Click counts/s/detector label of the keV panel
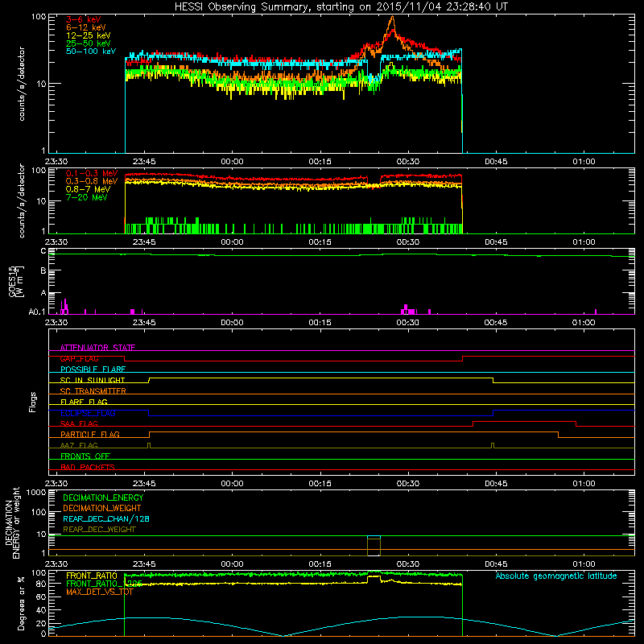 point(22,84)
